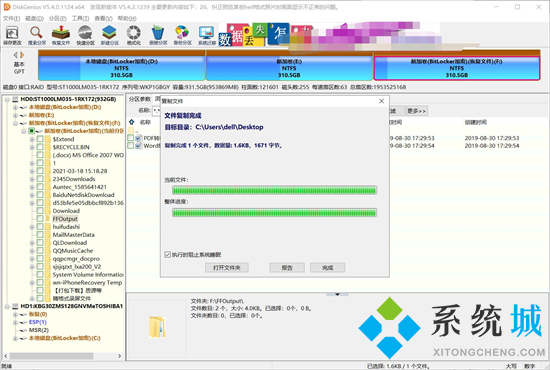The image size is (550, 370).
Task: Click the up-folder icon beside 名称 header
Action: pos(132,122)
